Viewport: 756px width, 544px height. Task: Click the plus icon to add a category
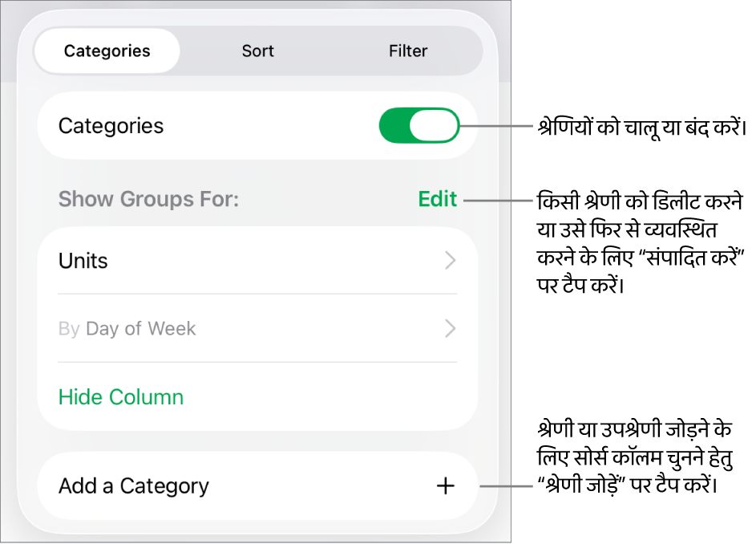pyautogui.click(x=445, y=486)
